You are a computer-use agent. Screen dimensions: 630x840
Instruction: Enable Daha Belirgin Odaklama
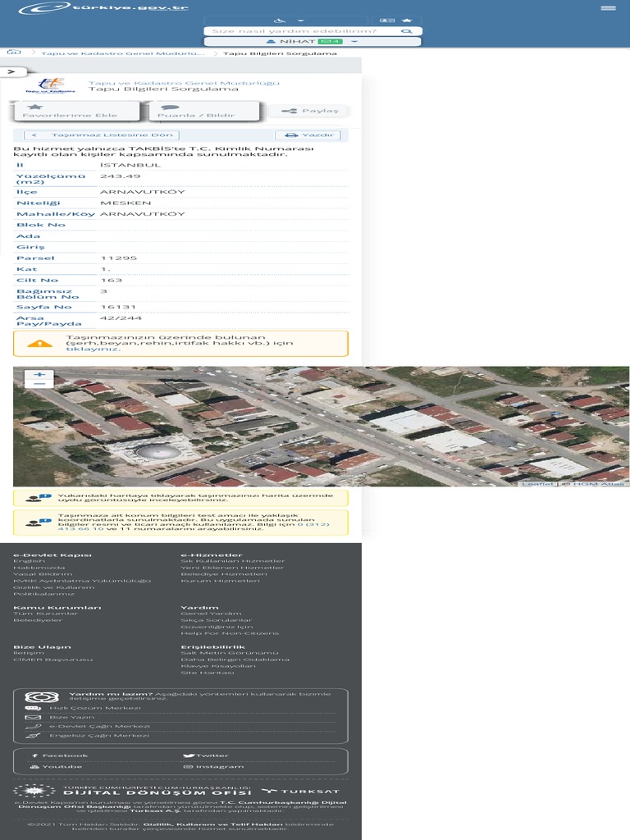point(235,660)
